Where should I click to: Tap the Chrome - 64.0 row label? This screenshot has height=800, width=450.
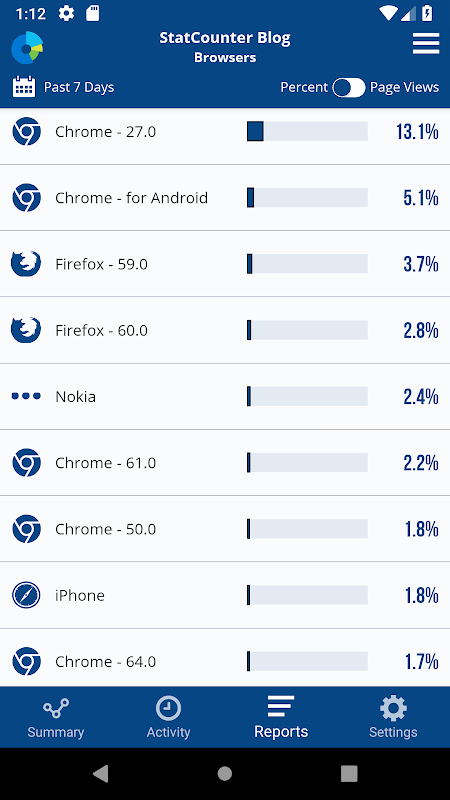[x=106, y=662]
